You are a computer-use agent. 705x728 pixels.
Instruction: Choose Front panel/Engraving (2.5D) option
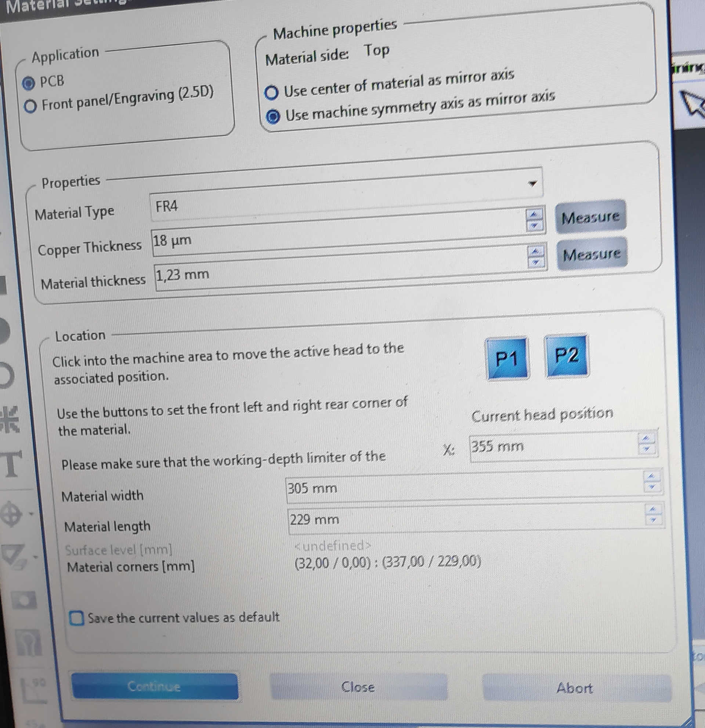[30, 106]
